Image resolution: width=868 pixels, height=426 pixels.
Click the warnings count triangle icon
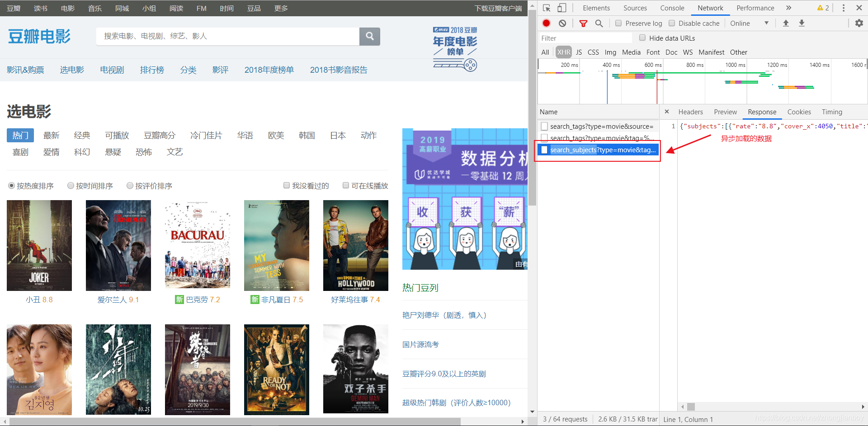[820, 8]
